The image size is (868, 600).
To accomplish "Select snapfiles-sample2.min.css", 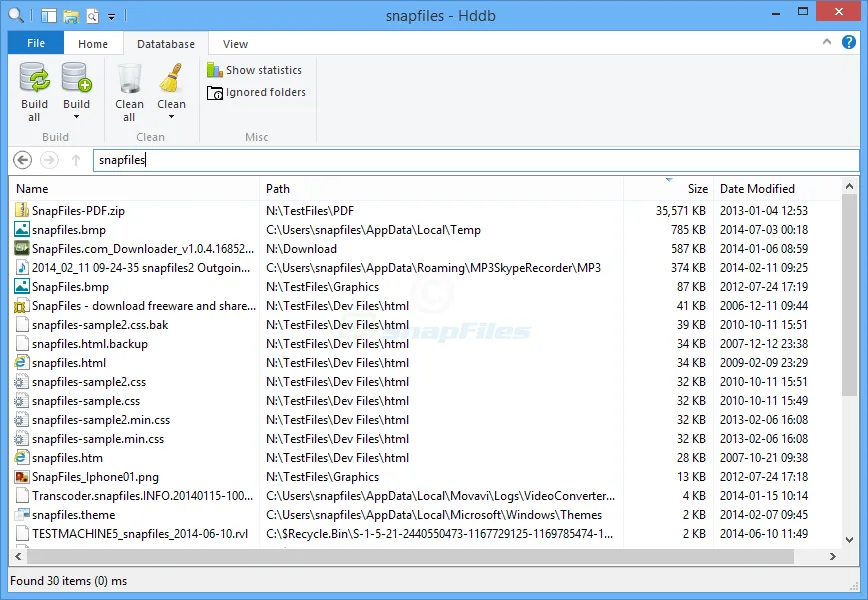I will coord(425,420).
